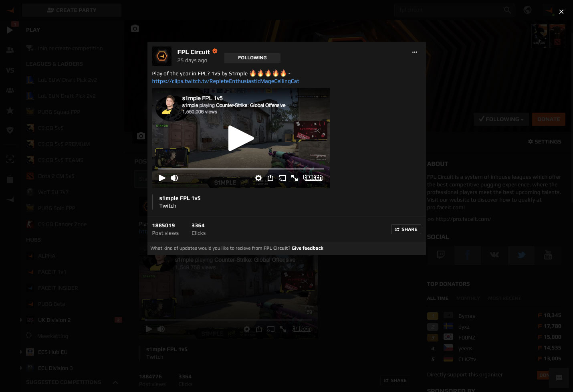Click the CREATE PARTY button
The width and height of the screenshot is (573, 392).
pos(72,10)
